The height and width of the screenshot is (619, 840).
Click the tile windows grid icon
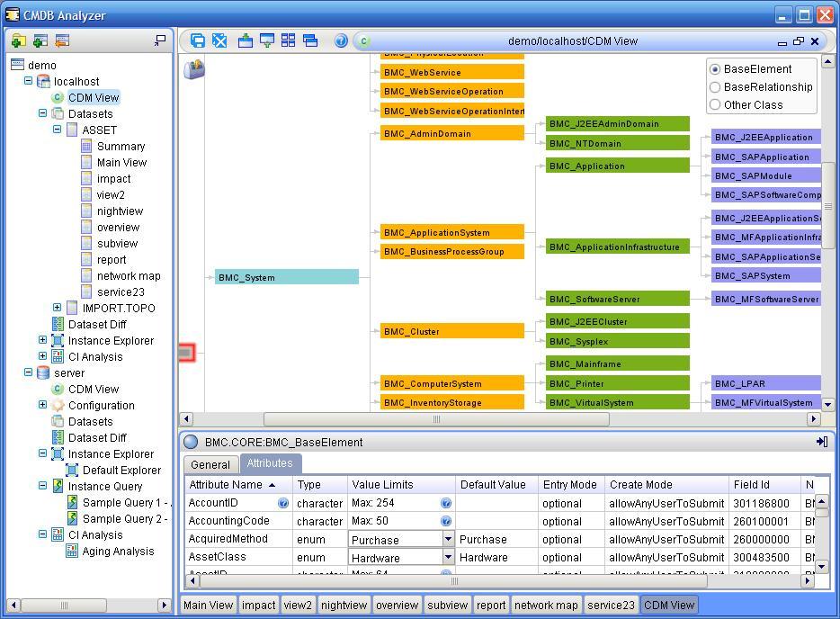[288, 40]
